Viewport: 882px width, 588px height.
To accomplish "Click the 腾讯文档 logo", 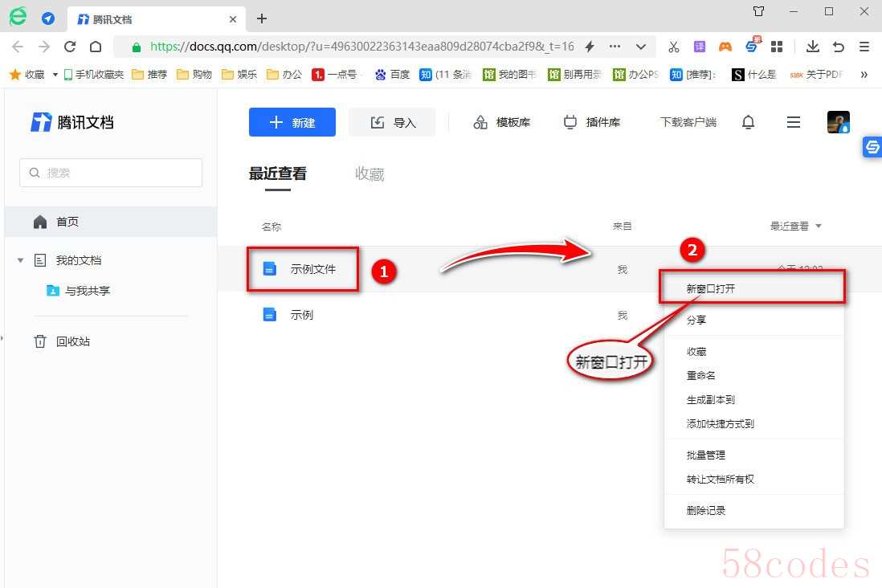I will tap(72, 122).
